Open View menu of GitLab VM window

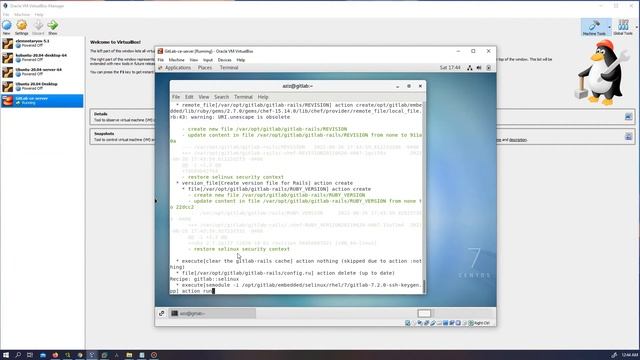coord(194,60)
